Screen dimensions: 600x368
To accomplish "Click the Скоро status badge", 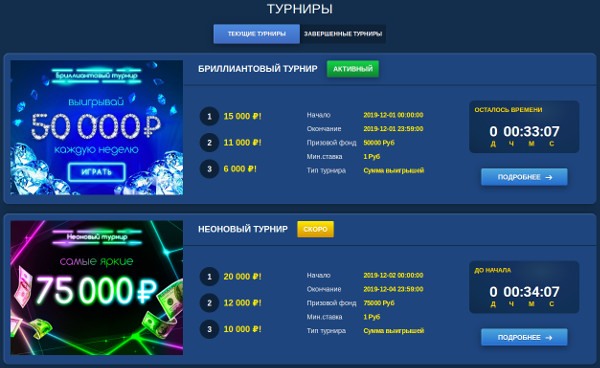I will tap(315, 229).
